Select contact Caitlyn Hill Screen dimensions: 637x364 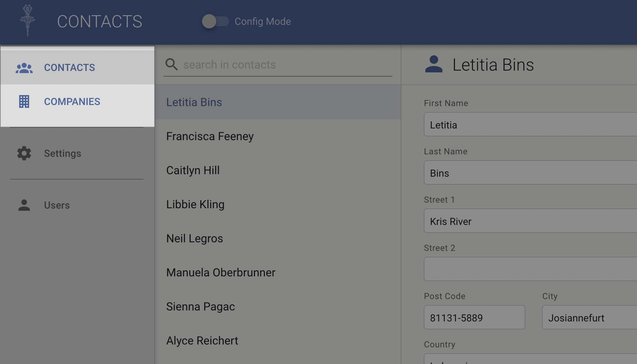click(193, 171)
